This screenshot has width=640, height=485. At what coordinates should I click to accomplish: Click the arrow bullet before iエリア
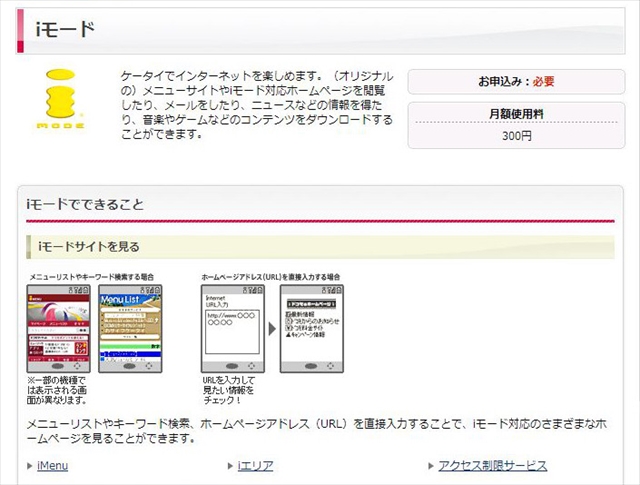coord(230,466)
